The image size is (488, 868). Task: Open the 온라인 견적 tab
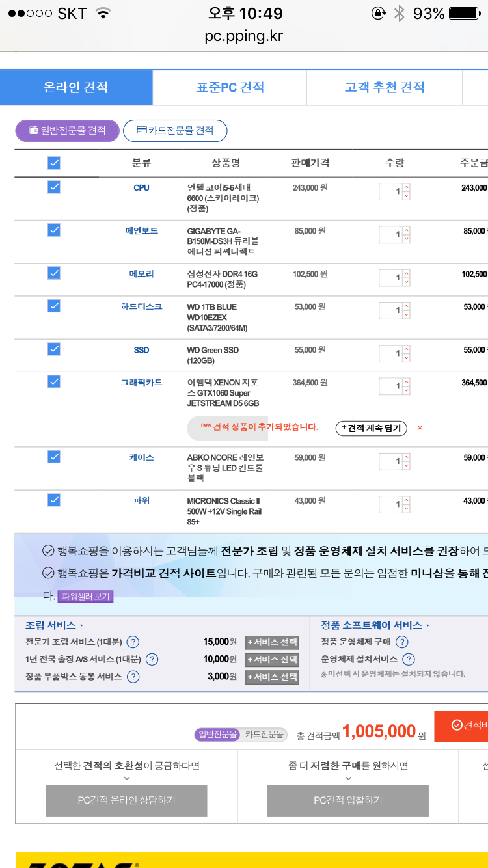coord(76,87)
